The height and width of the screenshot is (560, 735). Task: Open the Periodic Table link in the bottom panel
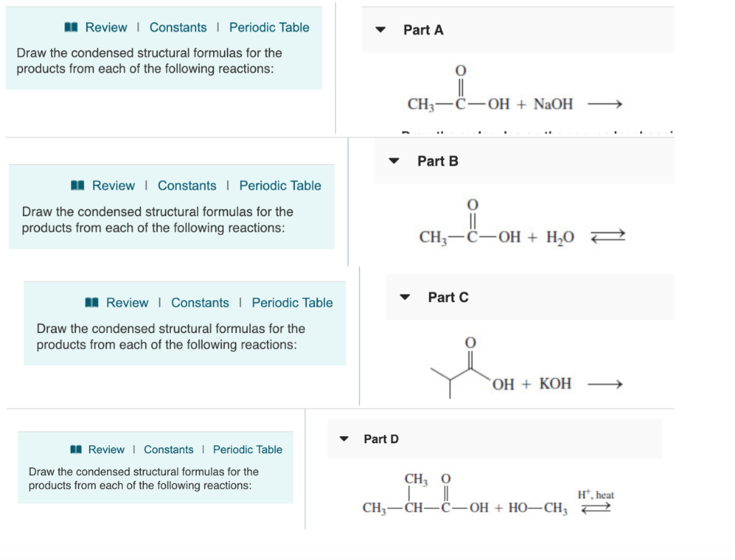coord(248,449)
